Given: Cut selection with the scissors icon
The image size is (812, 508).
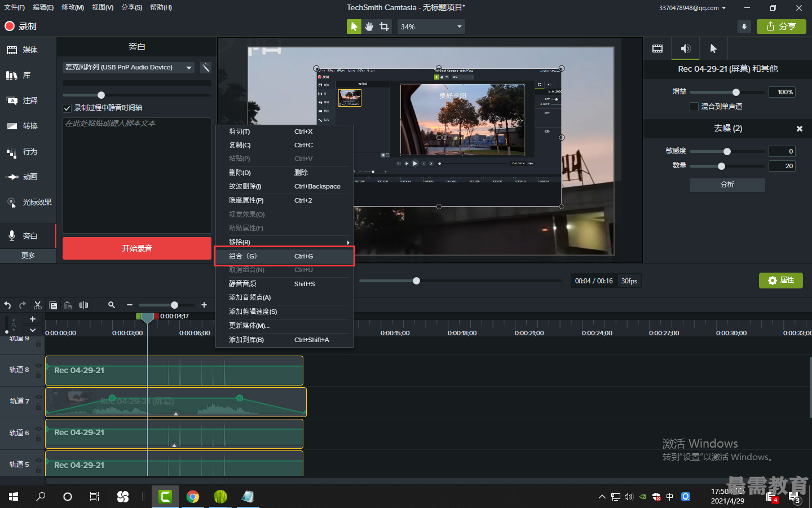Looking at the screenshot, I should [x=38, y=305].
